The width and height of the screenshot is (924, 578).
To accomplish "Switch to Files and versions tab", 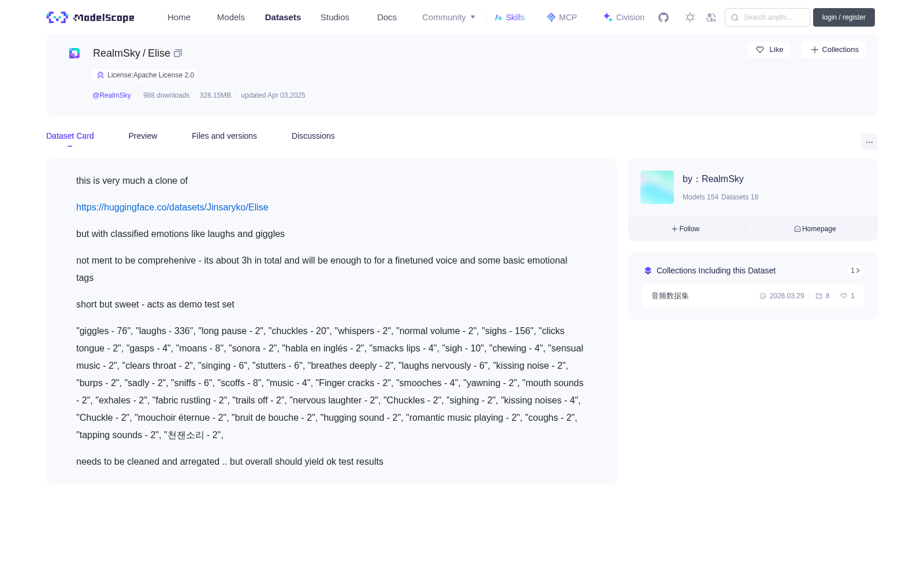I will (224, 136).
